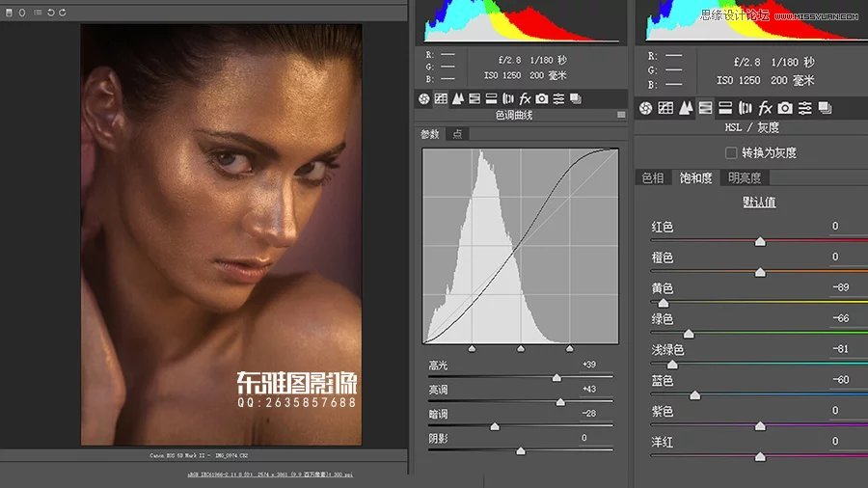Click the 亮调 slider handle
The width and height of the screenshot is (868, 488).
(x=560, y=402)
